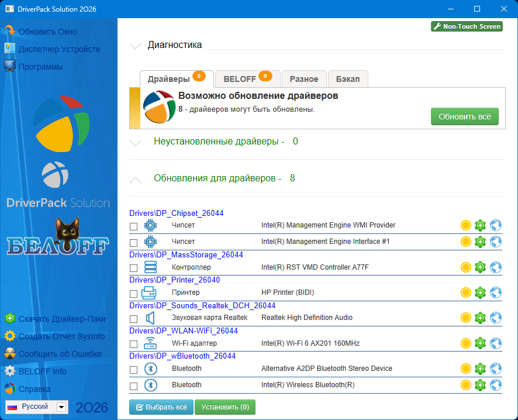Select checkbox for Alternative A2DP Bluetooth Stereo Device
Viewport: 518px width, 420px height.
click(133, 370)
